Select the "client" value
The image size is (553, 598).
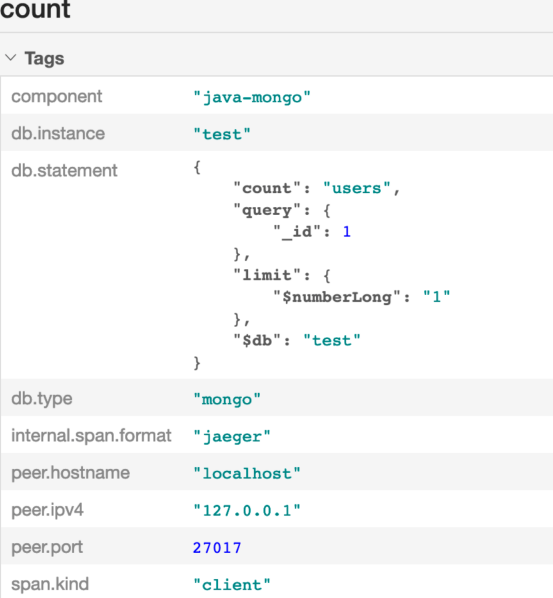coord(232,585)
